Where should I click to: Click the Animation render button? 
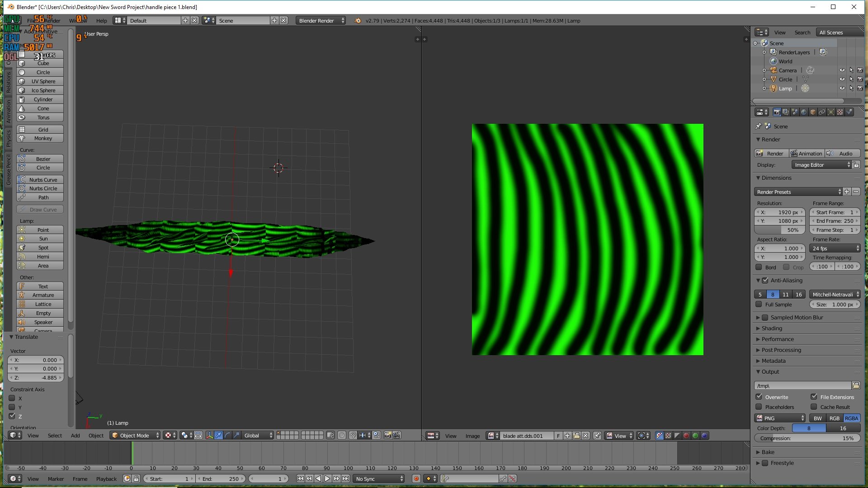pos(807,154)
